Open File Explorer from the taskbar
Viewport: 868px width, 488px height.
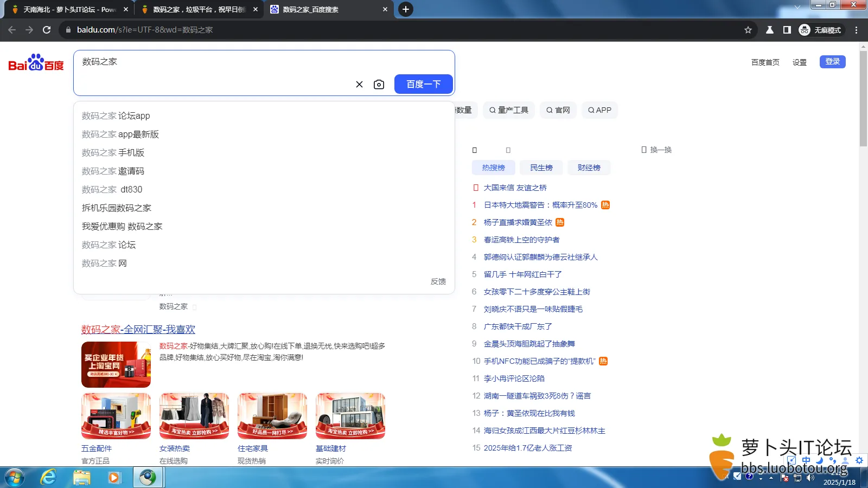click(82, 477)
